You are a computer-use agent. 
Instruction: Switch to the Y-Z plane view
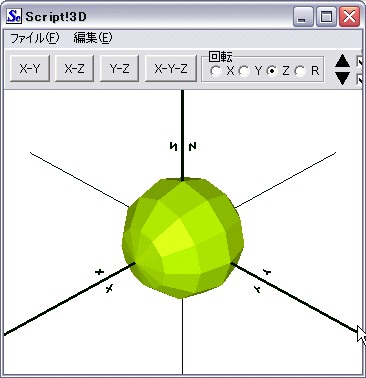(x=119, y=69)
